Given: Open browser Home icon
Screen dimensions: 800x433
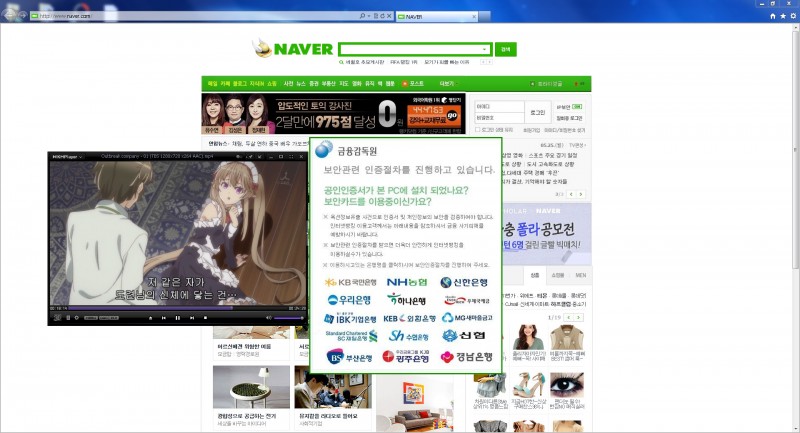Looking at the screenshot, I should pos(771,16).
